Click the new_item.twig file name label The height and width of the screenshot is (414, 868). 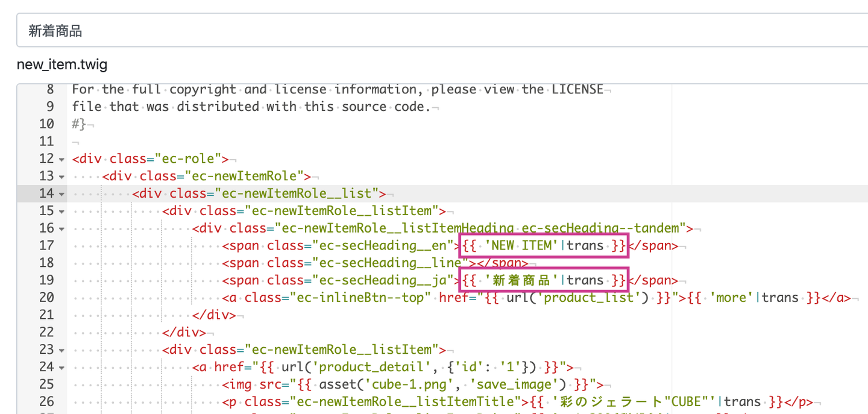(x=62, y=64)
